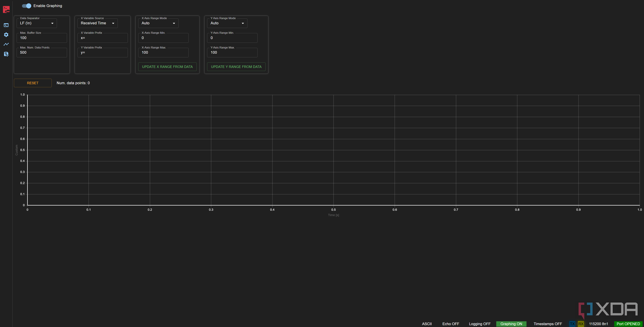Click the Y Variable Prefix field
This screenshot has width=644, height=327.
[x=102, y=52]
